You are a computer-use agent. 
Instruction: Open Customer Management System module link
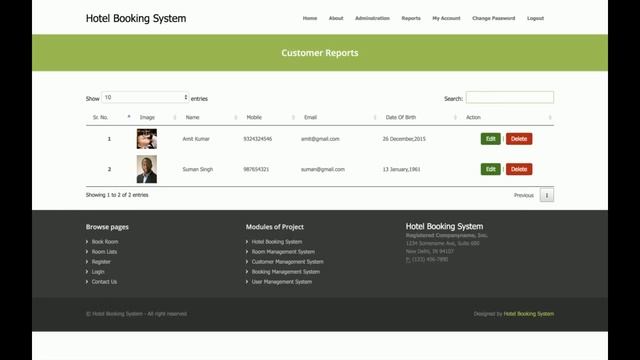287,262
